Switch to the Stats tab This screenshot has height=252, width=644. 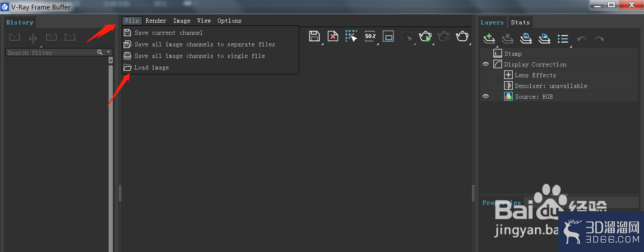pos(520,22)
